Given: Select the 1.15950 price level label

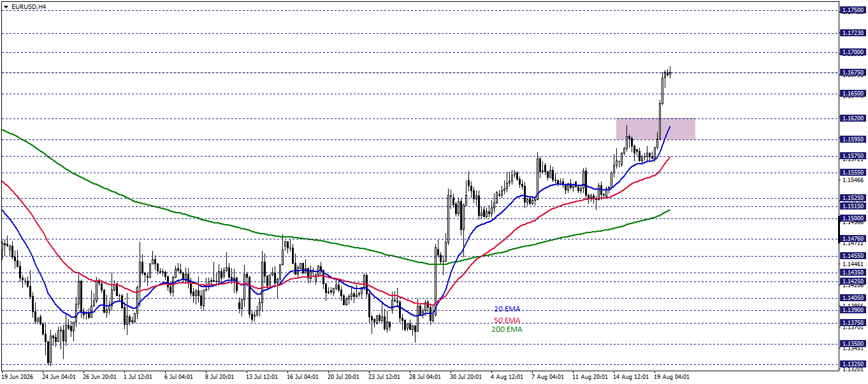Looking at the screenshot, I should tap(853, 139).
